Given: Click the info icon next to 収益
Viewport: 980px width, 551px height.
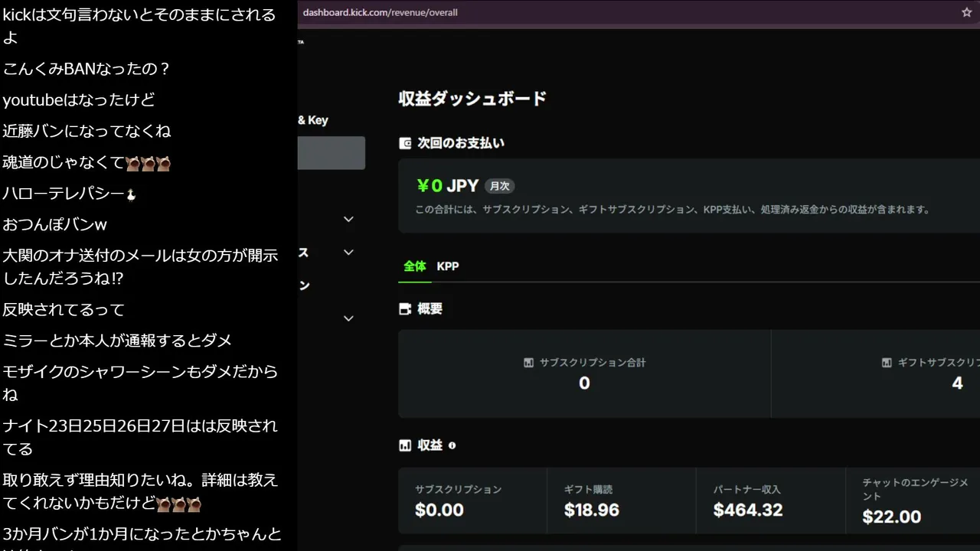Looking at the screenshot, I should tap(452, 445).
